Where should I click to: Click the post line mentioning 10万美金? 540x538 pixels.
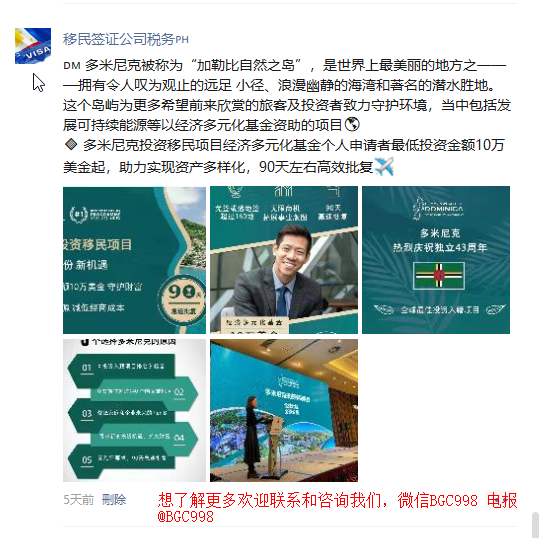(284, 145)
